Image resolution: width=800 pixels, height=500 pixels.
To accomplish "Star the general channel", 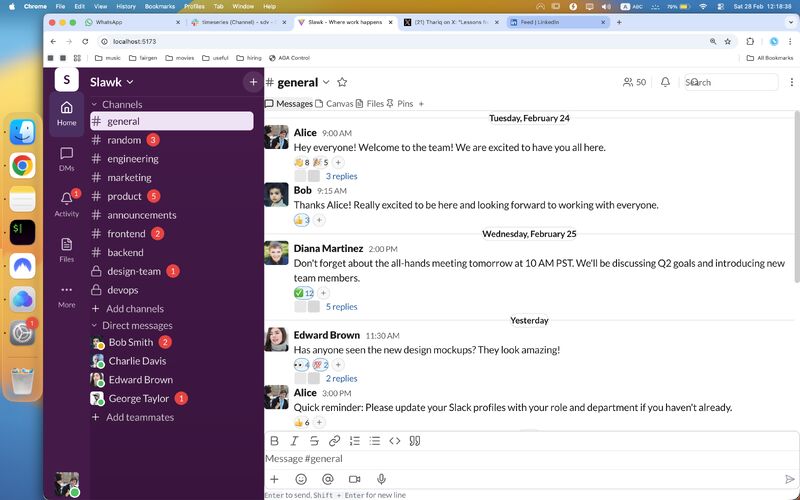I will pos(342,82).
